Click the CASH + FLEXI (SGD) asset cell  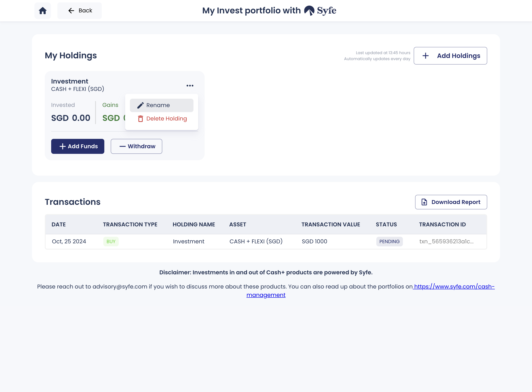coord(256,242)
